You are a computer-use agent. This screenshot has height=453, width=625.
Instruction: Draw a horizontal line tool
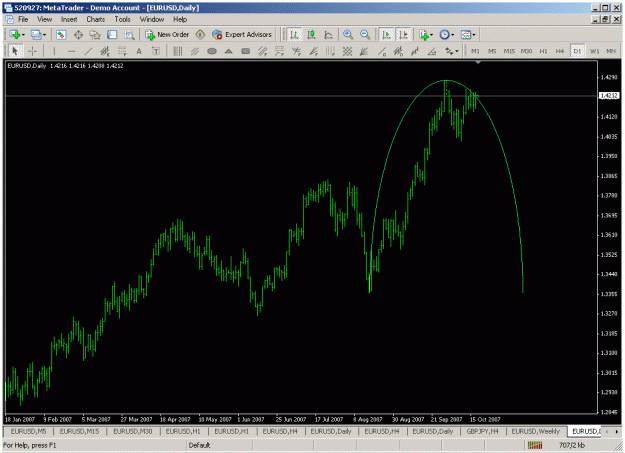click(x=71, y=51)
